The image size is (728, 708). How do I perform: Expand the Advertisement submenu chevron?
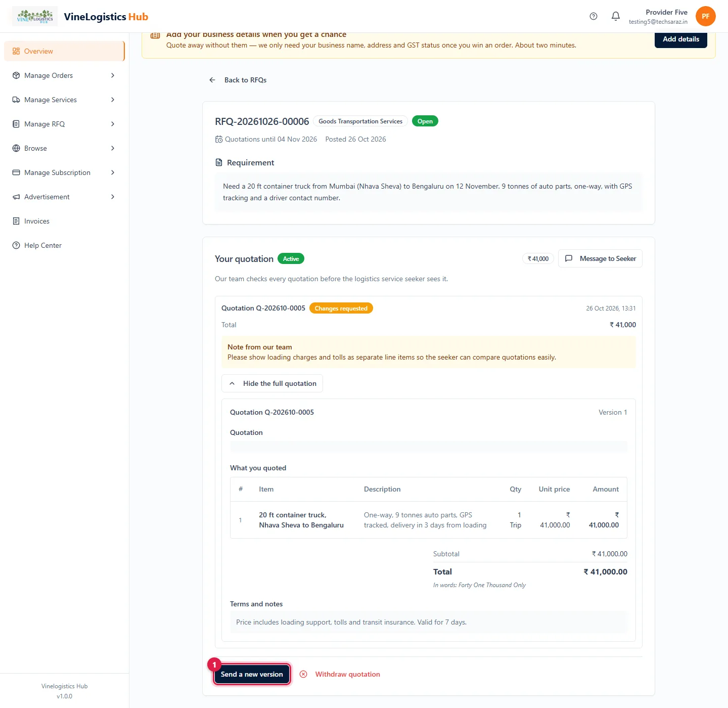pyautogui.click(x=113, y=197)
